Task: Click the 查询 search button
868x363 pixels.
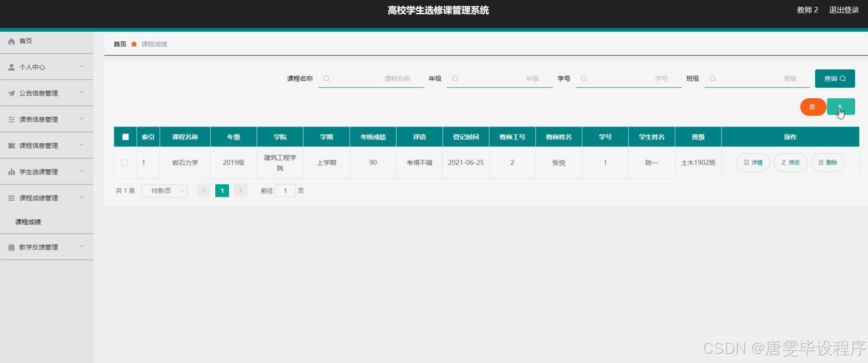Action: [x=834, y=78]
